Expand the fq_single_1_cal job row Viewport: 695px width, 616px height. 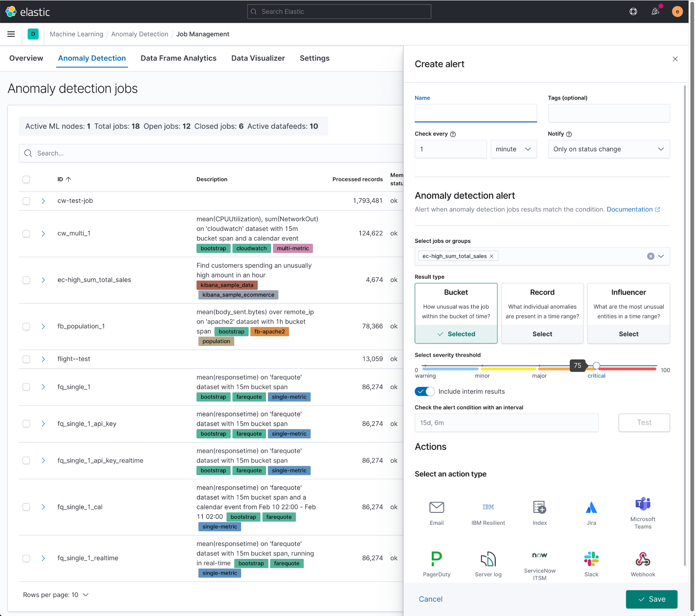click(43, 507)
